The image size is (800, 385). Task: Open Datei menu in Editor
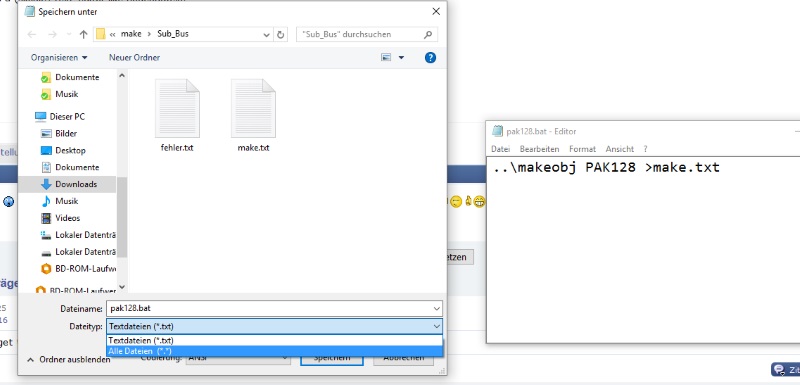click(501, 149)
